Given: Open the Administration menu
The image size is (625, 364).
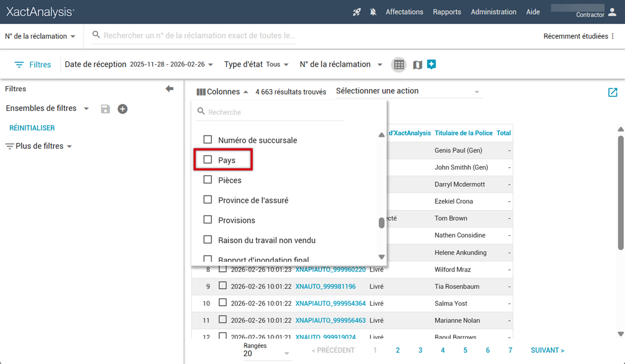Looking at the screenshot, I should click(x=493, y=12).
